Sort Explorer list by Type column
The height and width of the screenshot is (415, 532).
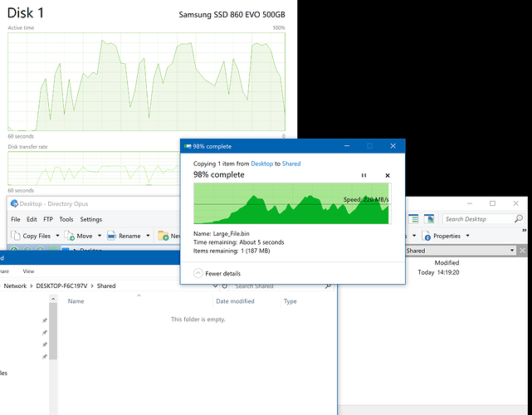pyautogui.click(x=290, y=301)
